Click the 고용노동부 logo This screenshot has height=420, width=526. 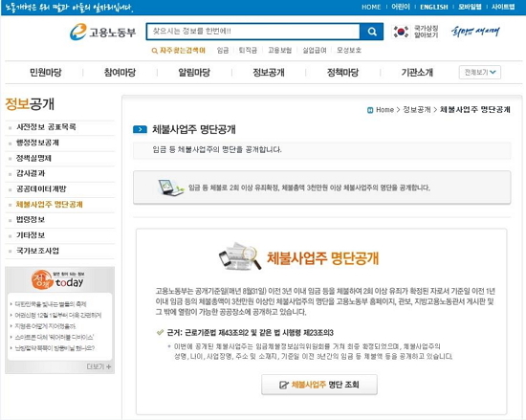tap(102, 32)
